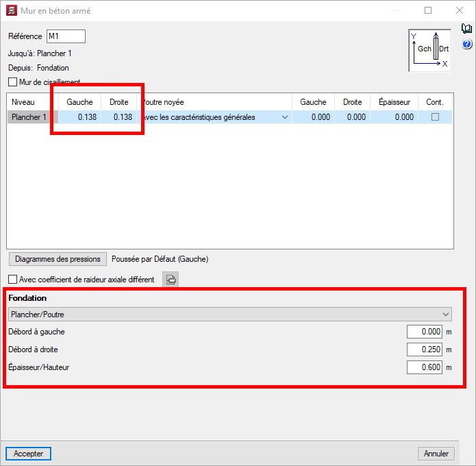Click the Diagrammes des pressions button
Viewport: 476px width, 466px height.
click(58, 259)
